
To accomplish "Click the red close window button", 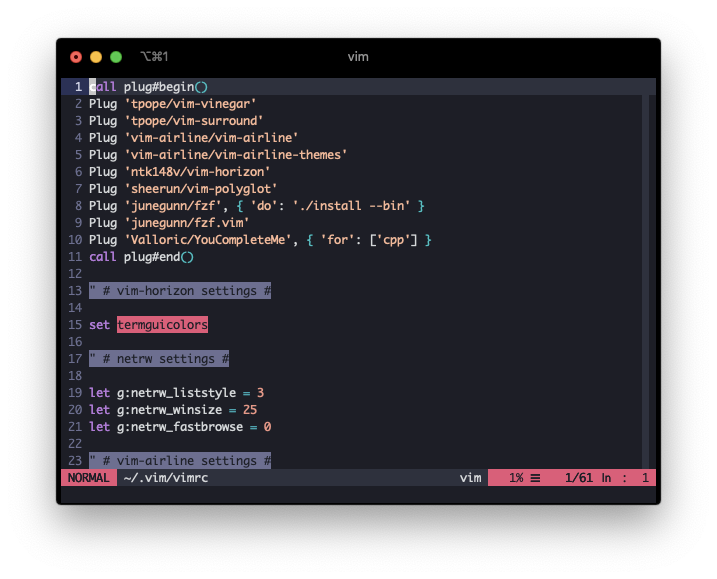I will tap(76, 57).
